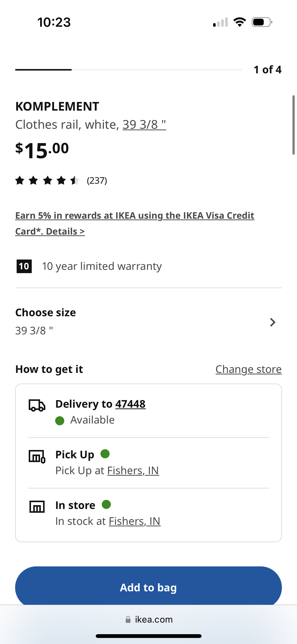Open the 39 3/8" size link in title
Viewport: 297px width, 644px height.
click(x=144, y=124)
